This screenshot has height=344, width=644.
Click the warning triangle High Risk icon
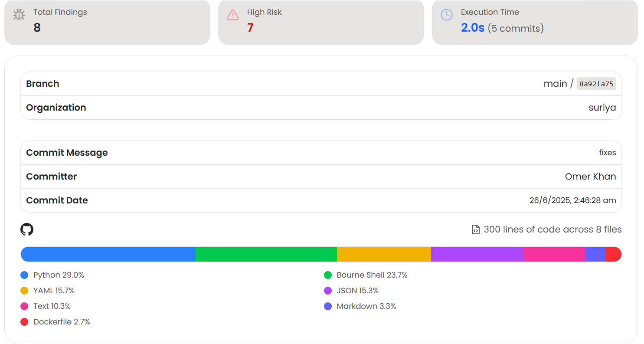point(233,15)
